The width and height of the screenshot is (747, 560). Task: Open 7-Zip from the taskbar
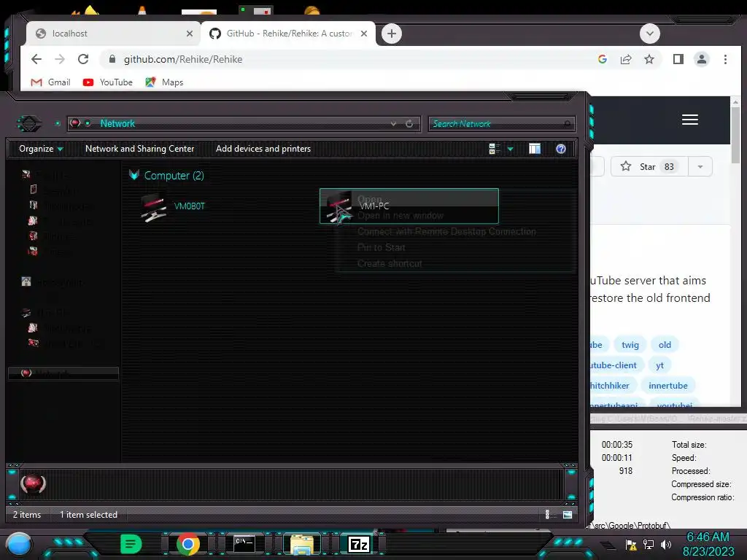pos(359,544)
